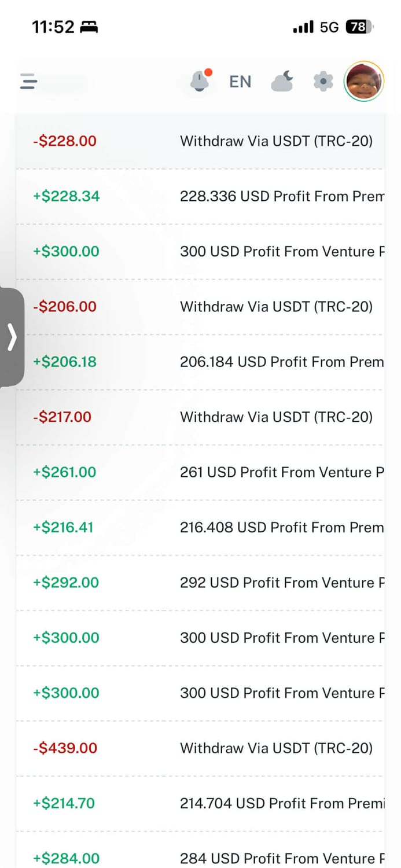Tap the +$214.70 profit amount
Viewport: 401px width, 868px height.
click(64, 803)
